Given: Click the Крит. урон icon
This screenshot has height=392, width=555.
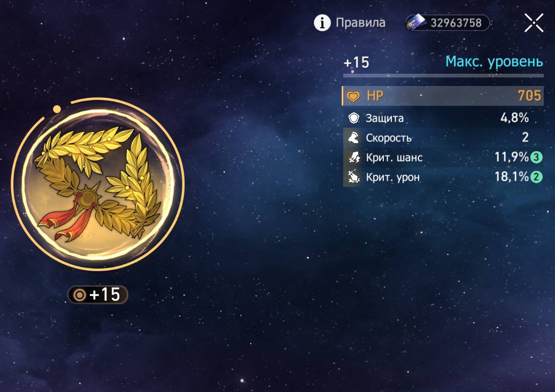Looking at the screenshot, I should coord(353,177).
